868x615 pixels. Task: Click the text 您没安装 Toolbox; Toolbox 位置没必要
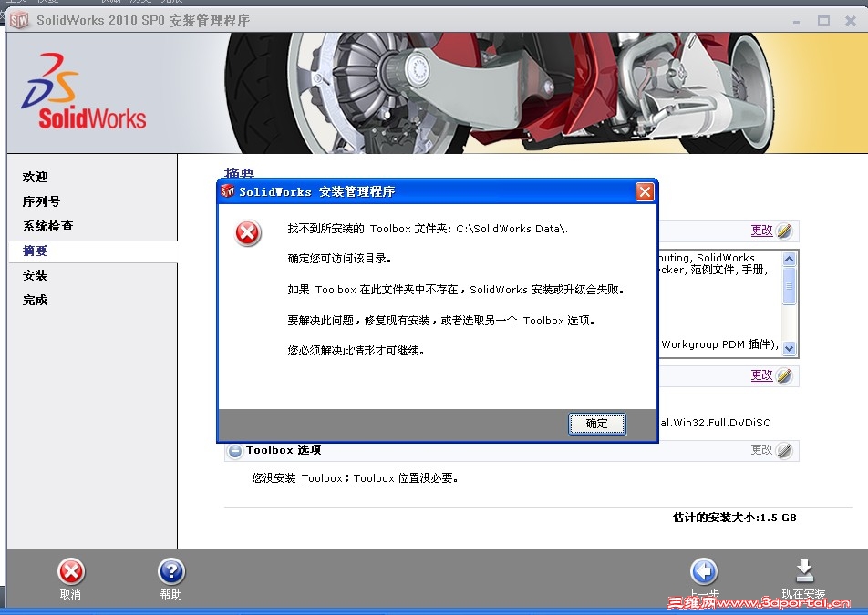(355, 478)
